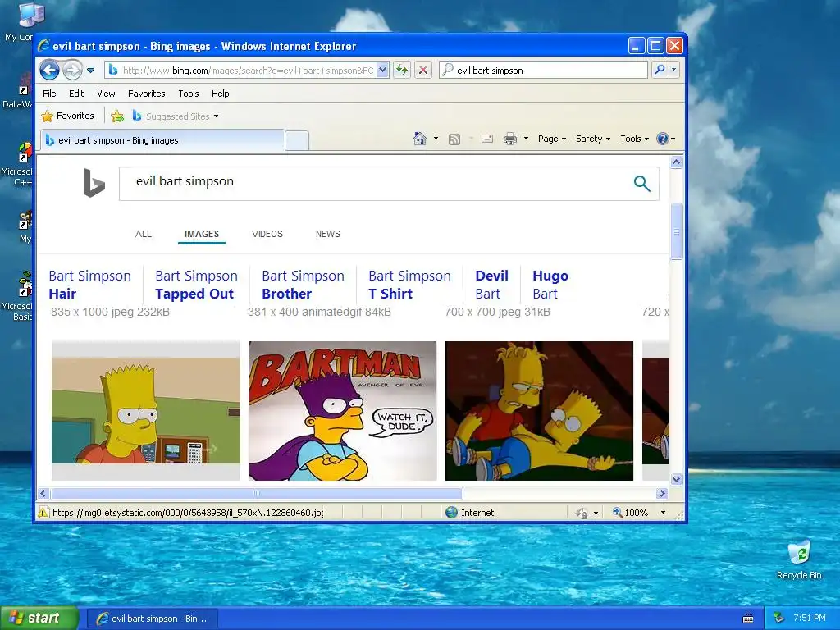The image size is (840, 630).
Task: Open the two Barts attic thumbnail
Action: click(540, 410)
